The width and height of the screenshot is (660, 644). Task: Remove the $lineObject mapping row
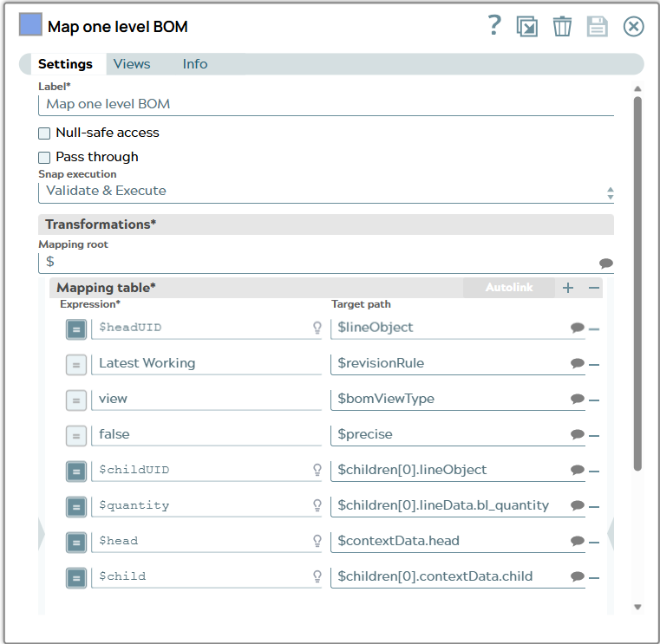tap(594, 329)
